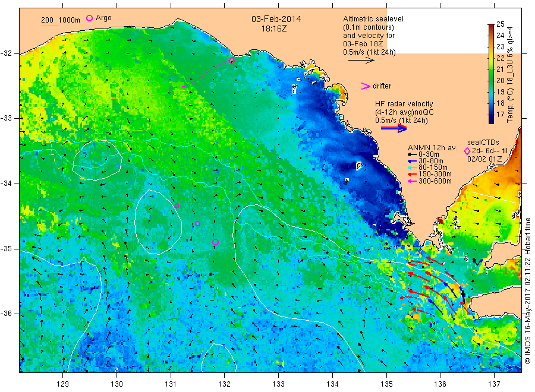Select the black 0-30m ANMN arrow symbol
The height and width of the screenshot is (392, 535).
tap(412, 155)
